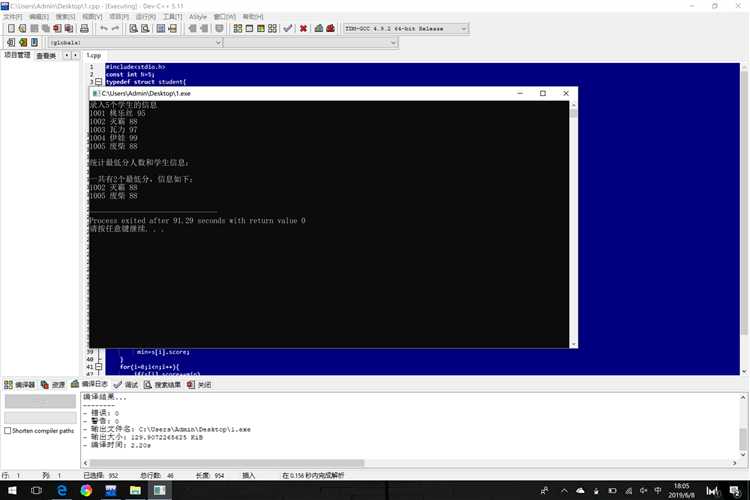Open the Windows Start menu
Image resolution: width=750 pixels, height=500 pixels.
click(x=12, y=490)
